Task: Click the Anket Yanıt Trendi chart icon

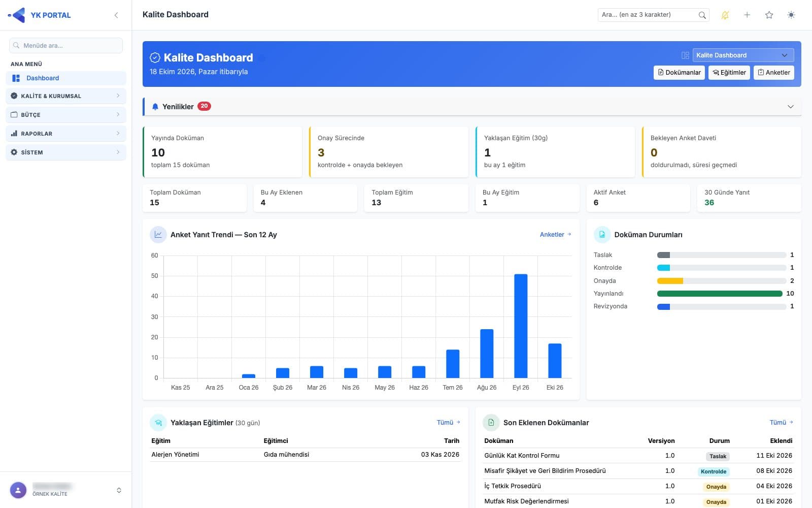Action: click(158, 235)
